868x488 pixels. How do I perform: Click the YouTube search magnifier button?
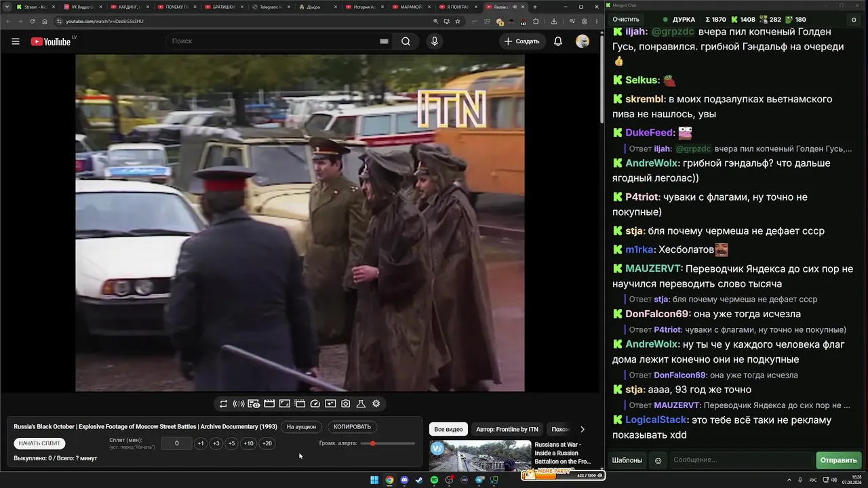[x=406, y=41]
